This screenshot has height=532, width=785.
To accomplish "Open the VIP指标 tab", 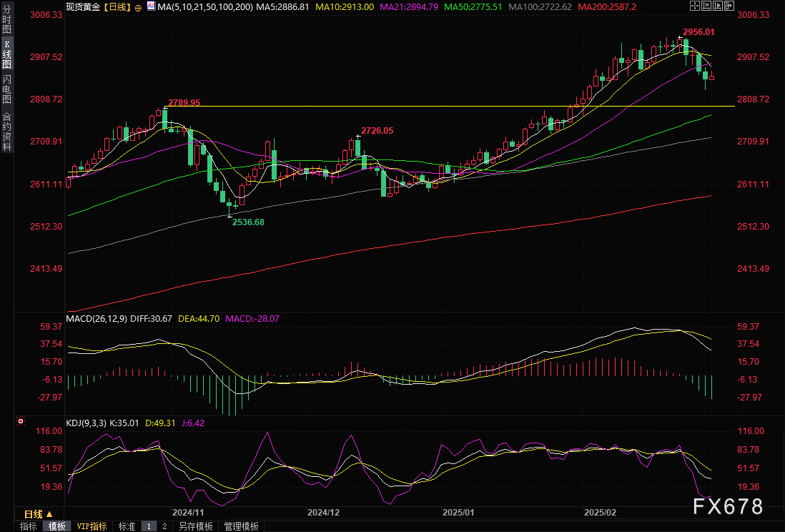I will click(92, 526).
